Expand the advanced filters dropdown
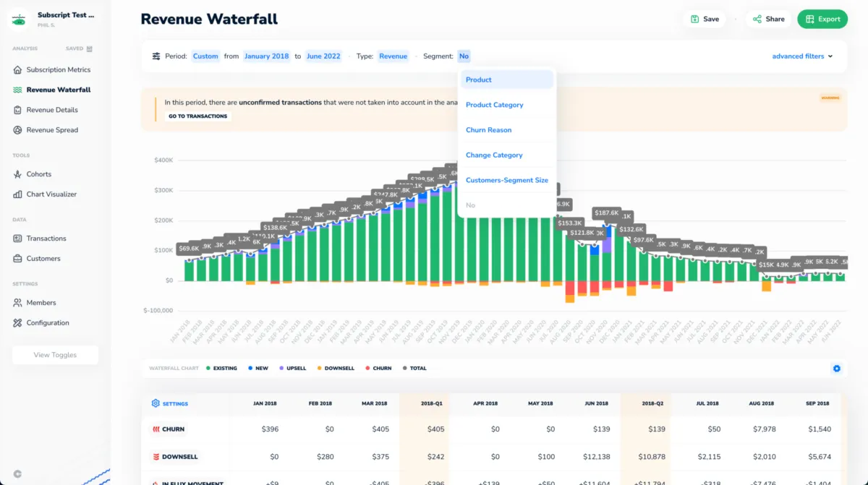The width and height of the screenshot is (868, 485). [802, 56]
